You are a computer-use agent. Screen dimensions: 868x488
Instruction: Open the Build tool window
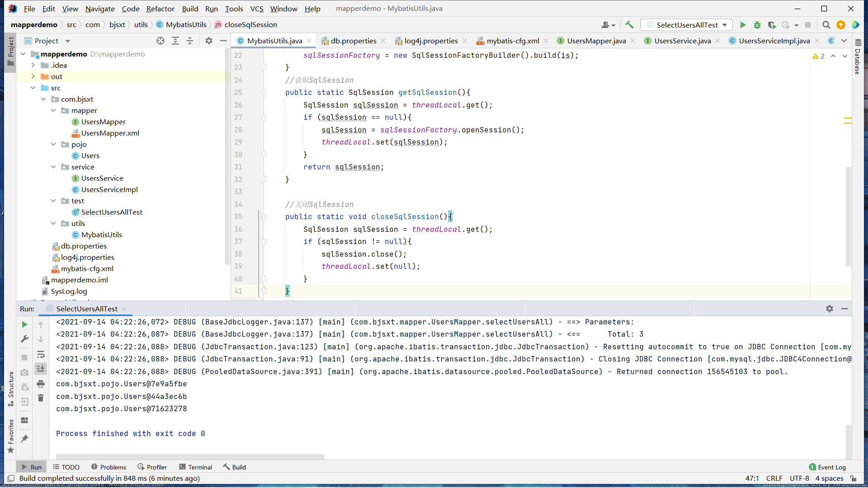[x=234, y=467]
